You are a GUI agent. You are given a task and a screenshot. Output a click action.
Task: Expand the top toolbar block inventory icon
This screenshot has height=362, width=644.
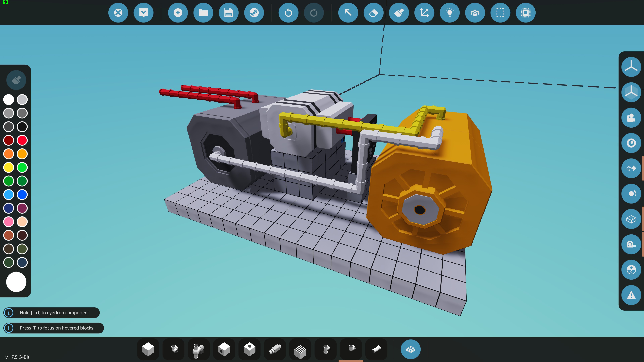(x=475, y=13)
